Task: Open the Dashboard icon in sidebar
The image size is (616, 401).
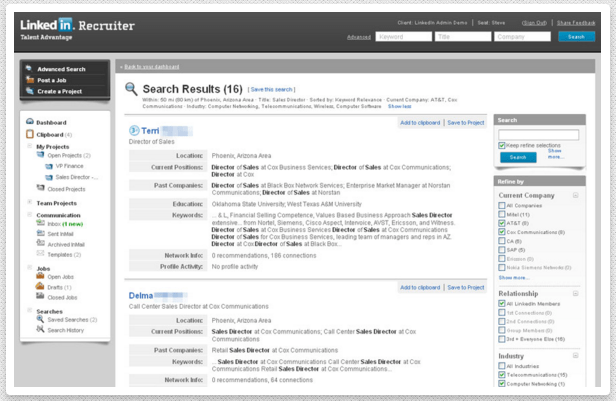Action: (x=30, y=121)
